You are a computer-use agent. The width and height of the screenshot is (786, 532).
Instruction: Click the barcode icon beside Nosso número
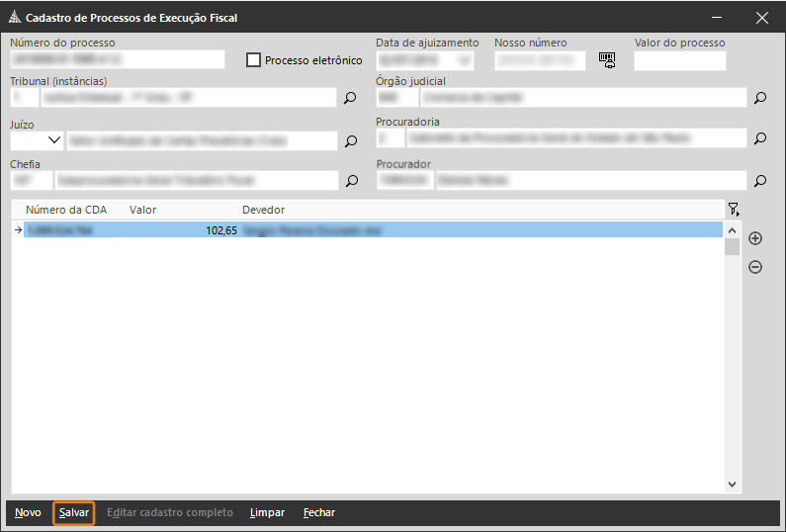tap(607, 60)
